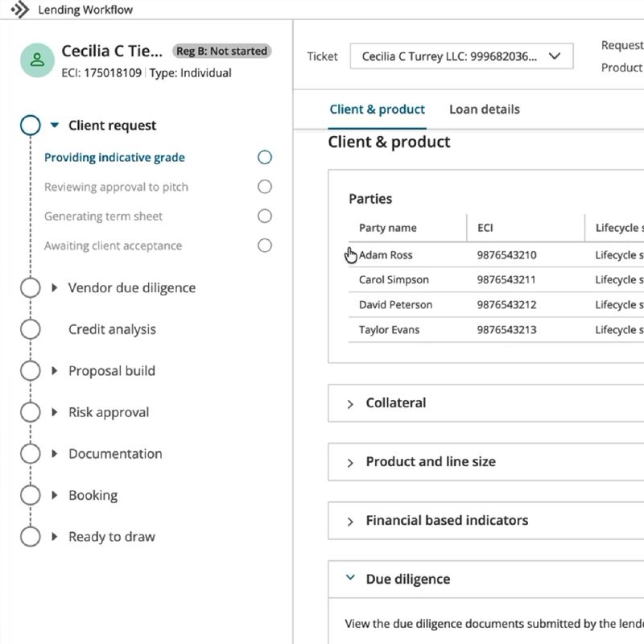
Task: Expand the Vendor due diligence stage
Action: [54, 287]
